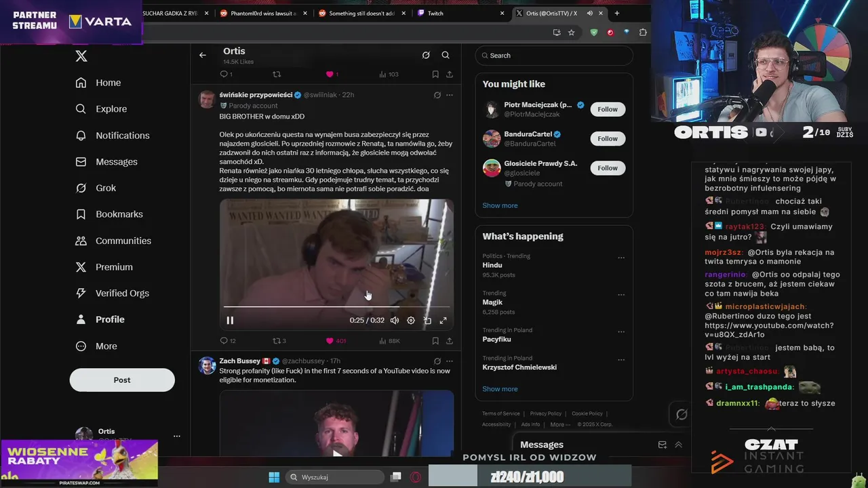The image size is (868, 488).
Task: Ask Grok about świńskie przypowieści tweet
Action: [437, 95]
